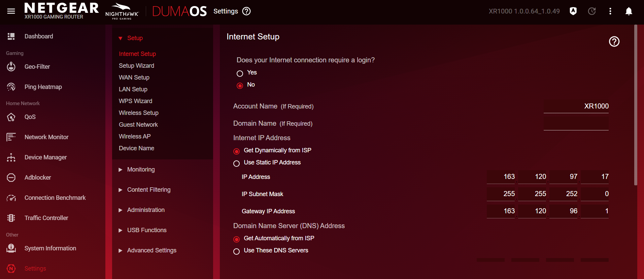Expand the Advanced Settings section

tap(151, 250)
